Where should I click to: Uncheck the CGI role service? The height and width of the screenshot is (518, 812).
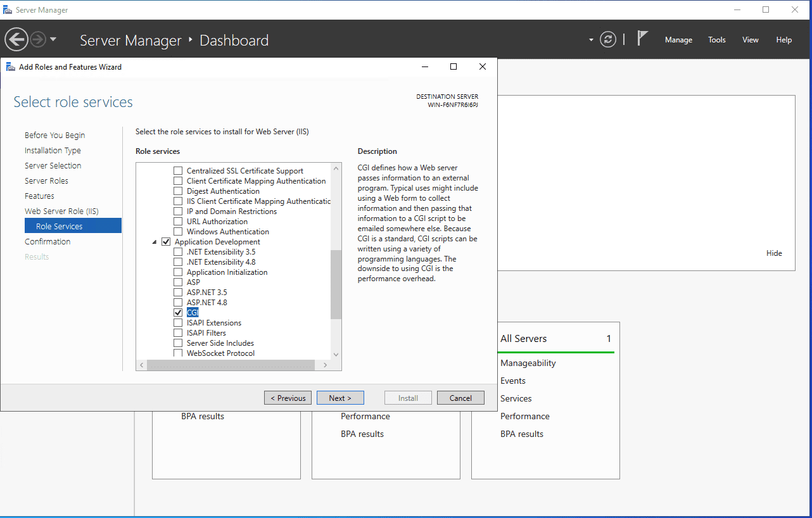pyautogui.click(x=178, y=313)
